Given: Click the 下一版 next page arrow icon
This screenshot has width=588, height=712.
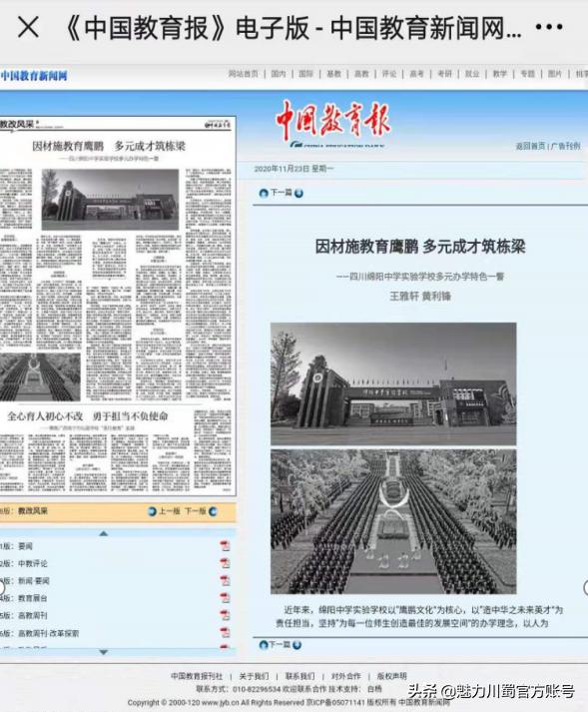Looking at the screenshot, I should click(x=213, y=511).
